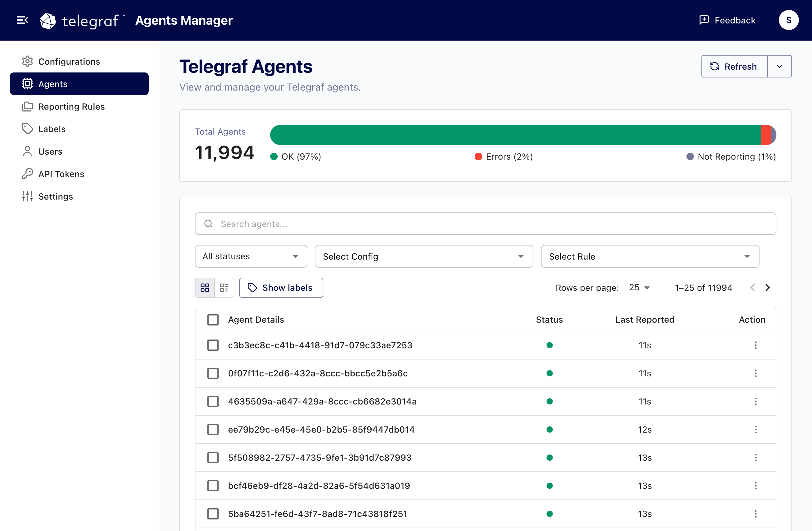This screenshot has width=812, height=531.
Task: Open action menu for agent 5f508982
Action: [x=755, y=458]
